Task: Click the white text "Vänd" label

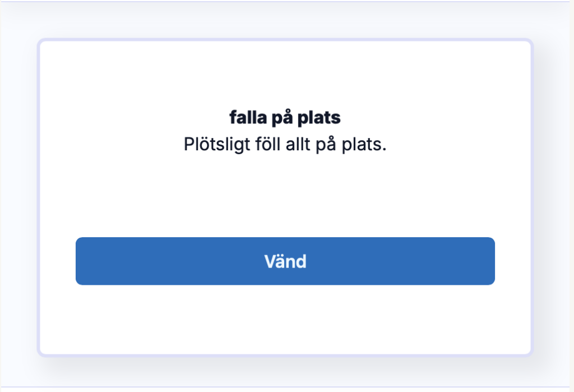Action: (285, 261)
